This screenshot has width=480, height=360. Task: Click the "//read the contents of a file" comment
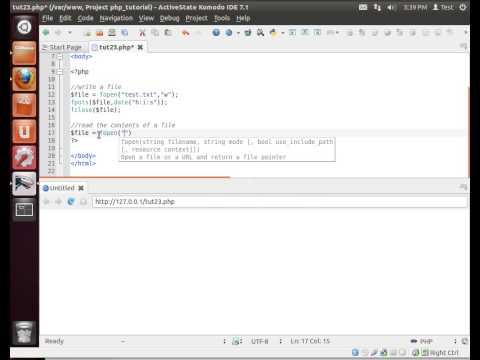[123, 125]
